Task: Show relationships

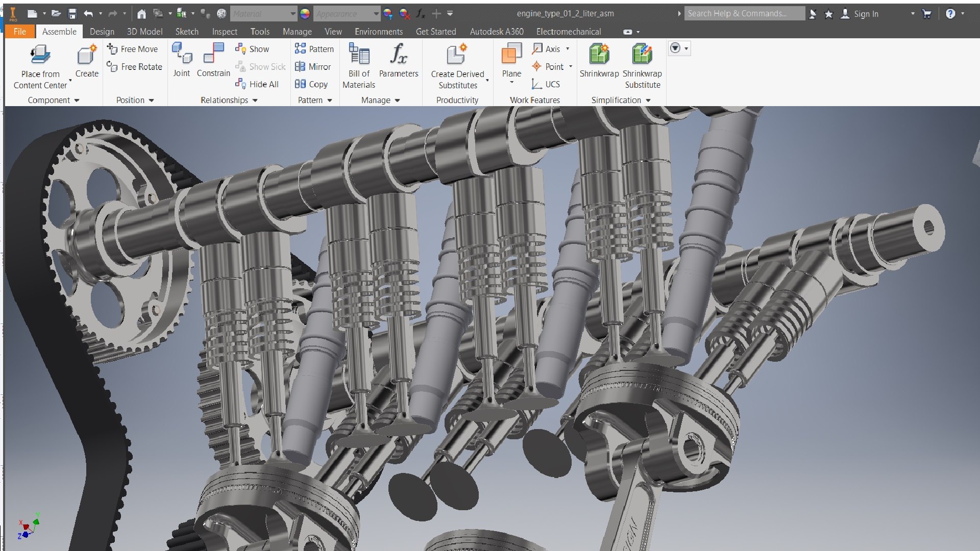Action: point(252,49)
